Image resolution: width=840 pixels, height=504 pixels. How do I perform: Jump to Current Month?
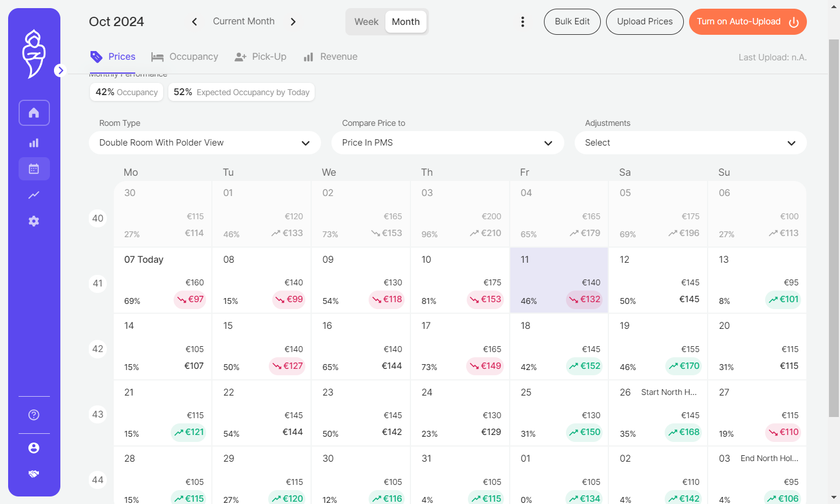tap(244, 21)
